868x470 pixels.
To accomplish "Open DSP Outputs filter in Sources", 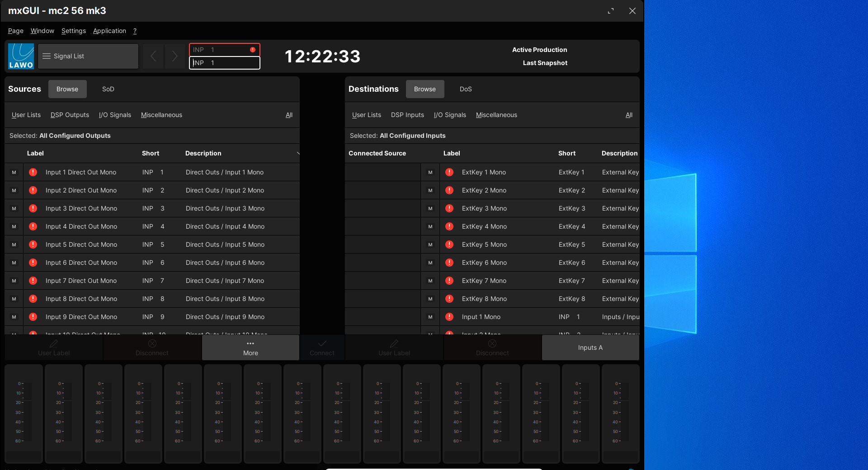I will (x=70, y=115).
